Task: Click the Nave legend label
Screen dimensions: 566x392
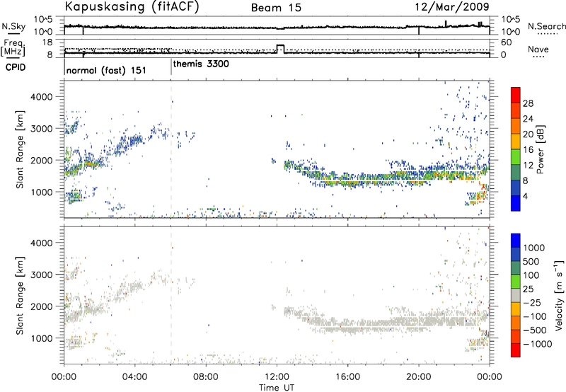Action: [538, 49]
